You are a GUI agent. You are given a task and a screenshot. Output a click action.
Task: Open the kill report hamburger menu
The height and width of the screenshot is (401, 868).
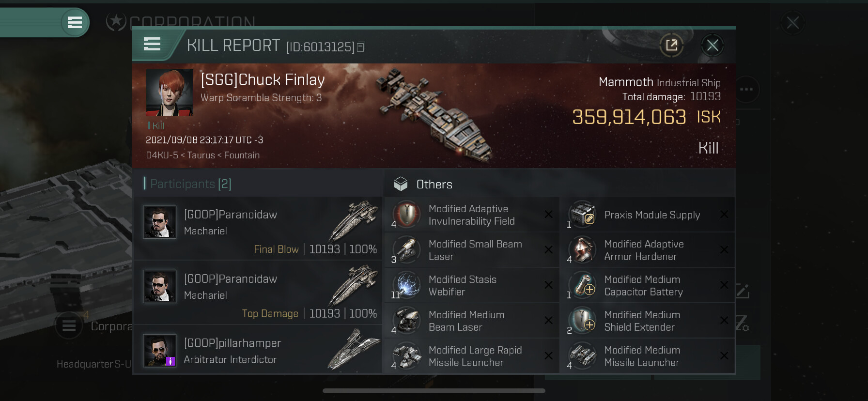click(152, 45)
